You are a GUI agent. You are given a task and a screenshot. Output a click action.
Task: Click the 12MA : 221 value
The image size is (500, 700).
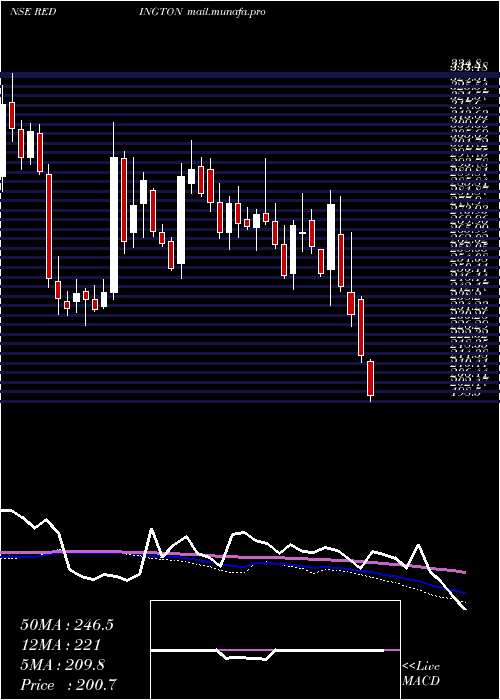[60, 645]
